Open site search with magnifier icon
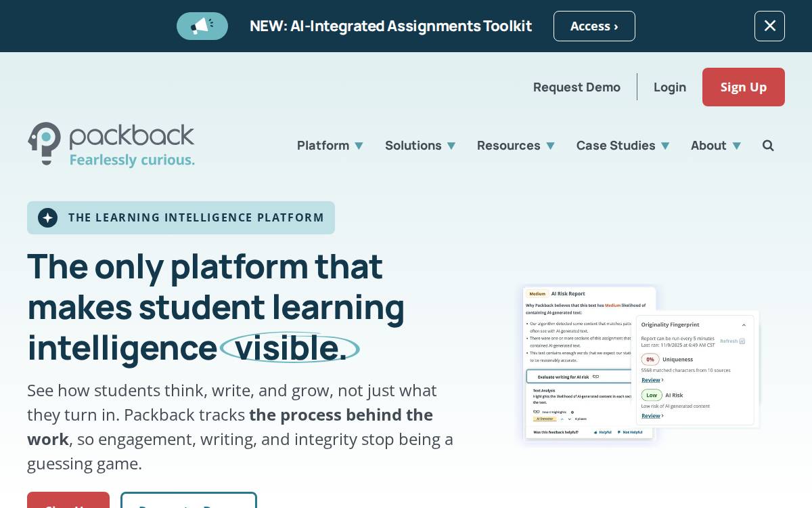The image size is (812, 508). coord(768,146)
